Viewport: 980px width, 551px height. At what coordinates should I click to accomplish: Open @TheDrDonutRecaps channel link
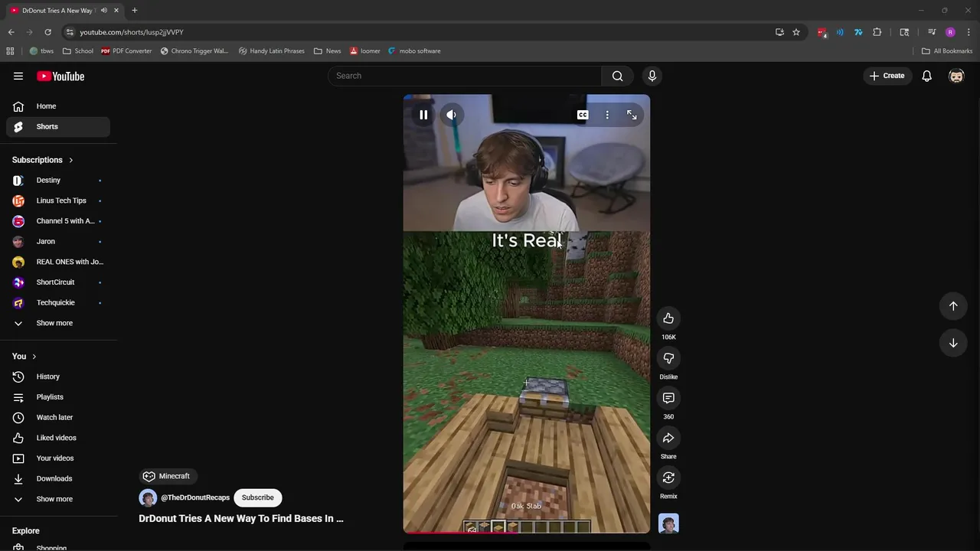(195, 497)
